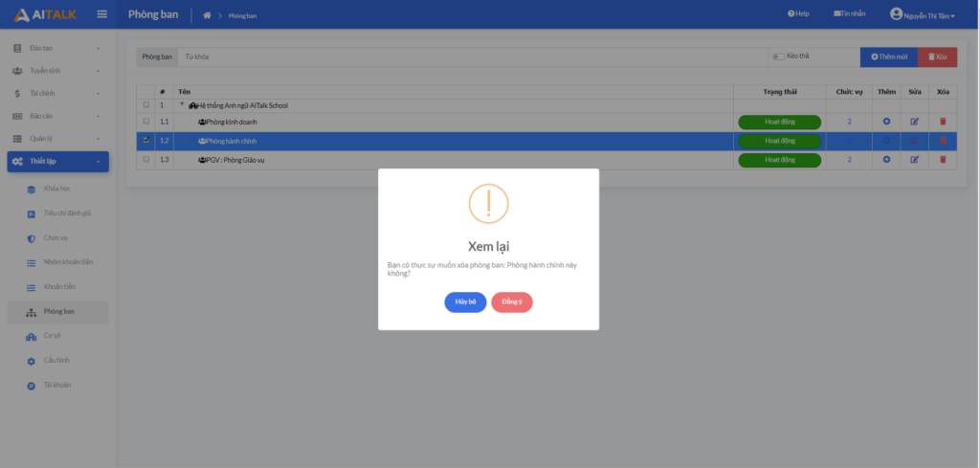Click the AITALK logo
This screenshot has height=468, width=980.
(x=45, y=14)
